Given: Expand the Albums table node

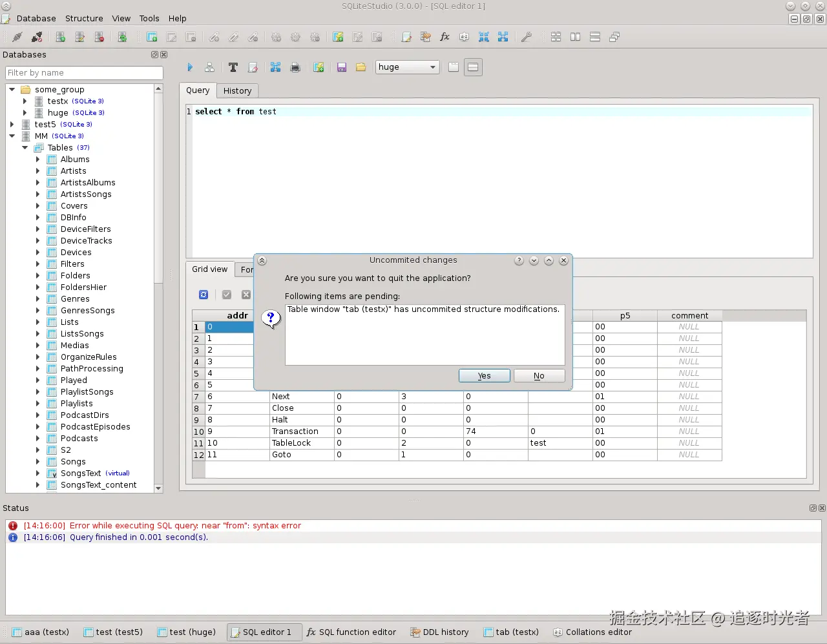Looking at the screenshot, I should click(37, 160).
